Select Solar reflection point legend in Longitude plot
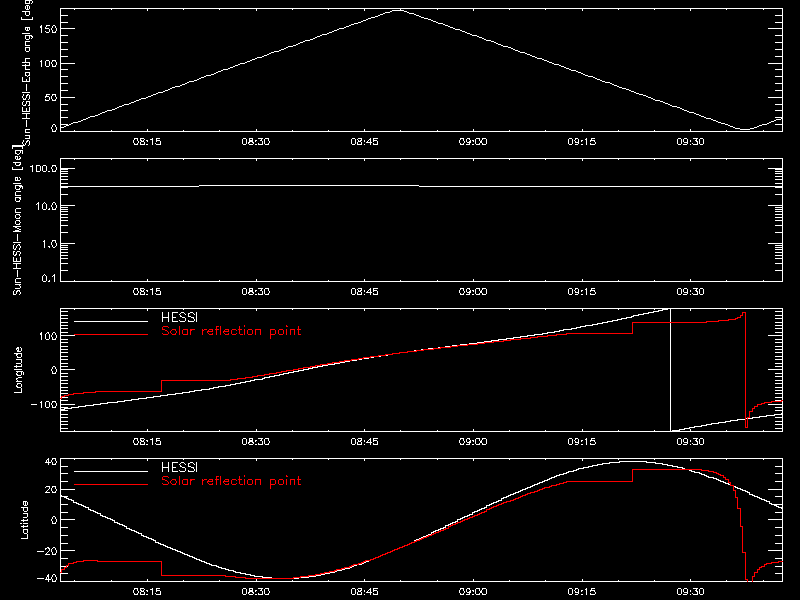The height and width of the screenshot is (600, 800). pyautogui.click(x=231, y=331)
